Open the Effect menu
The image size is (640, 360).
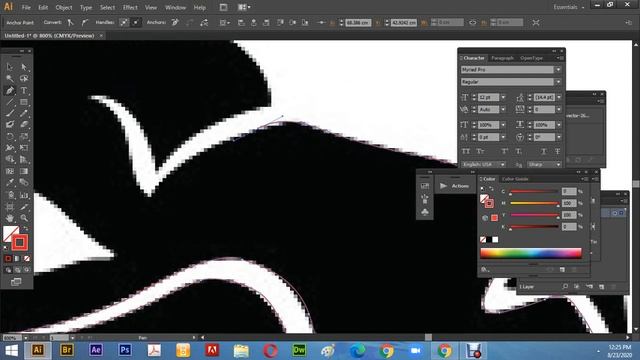point(130,7)
